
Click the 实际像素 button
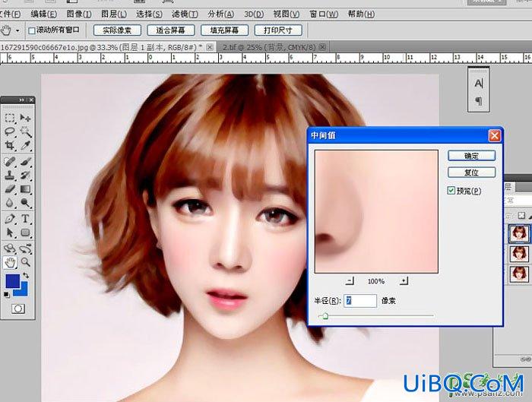click(117, 30)
